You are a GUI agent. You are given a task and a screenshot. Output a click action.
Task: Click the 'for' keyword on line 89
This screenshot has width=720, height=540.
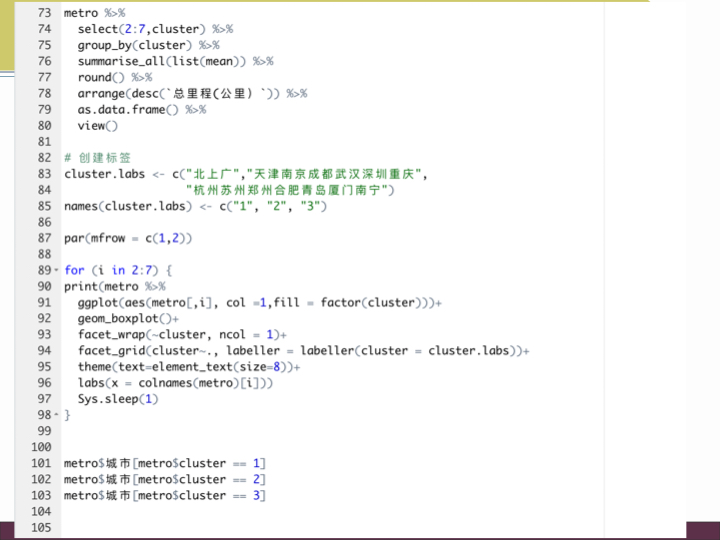(74, 270)
